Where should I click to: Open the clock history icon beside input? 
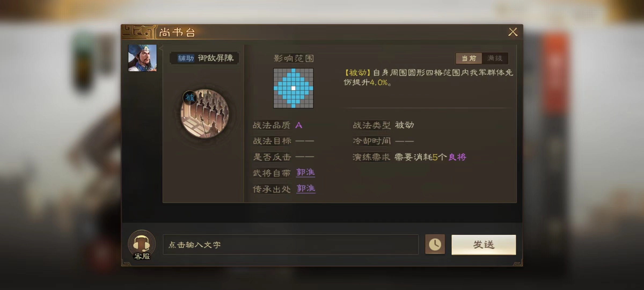coord(435,244)
